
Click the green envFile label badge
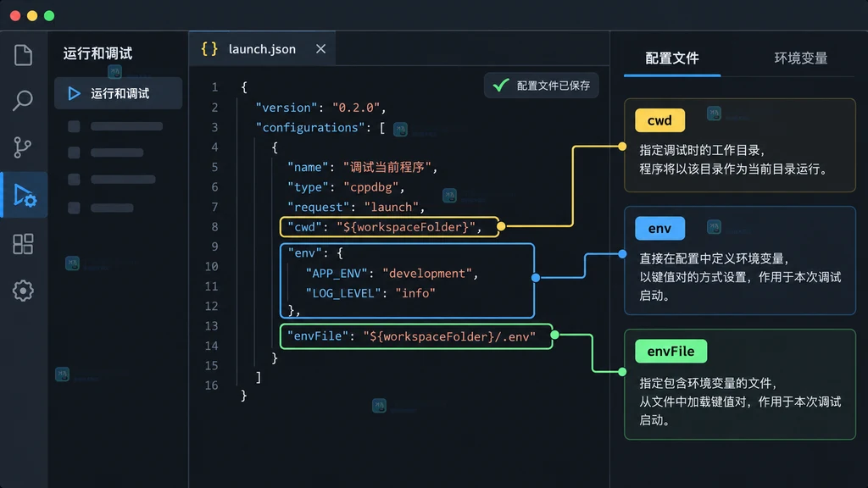(671, 352)
